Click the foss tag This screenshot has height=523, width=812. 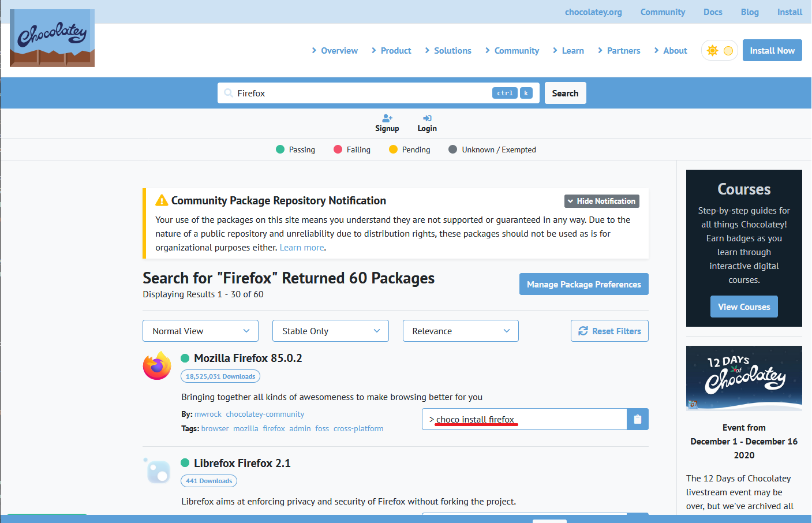[322, 428]
